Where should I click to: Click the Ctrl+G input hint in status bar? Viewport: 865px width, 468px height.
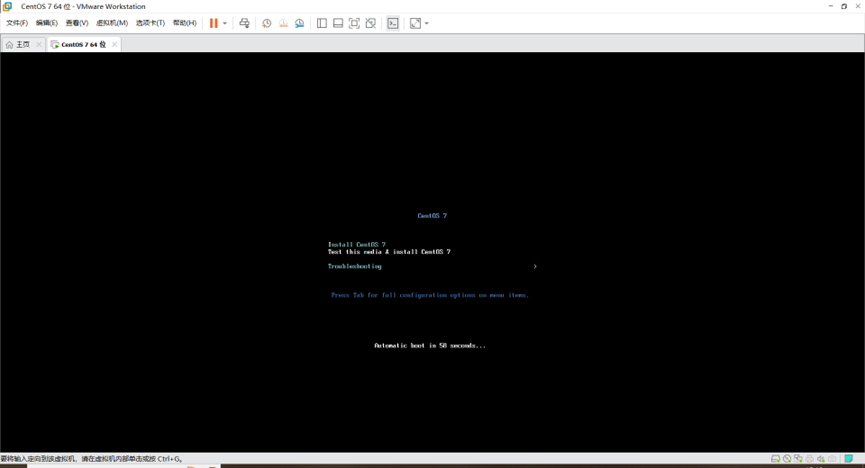coord(92,459)
